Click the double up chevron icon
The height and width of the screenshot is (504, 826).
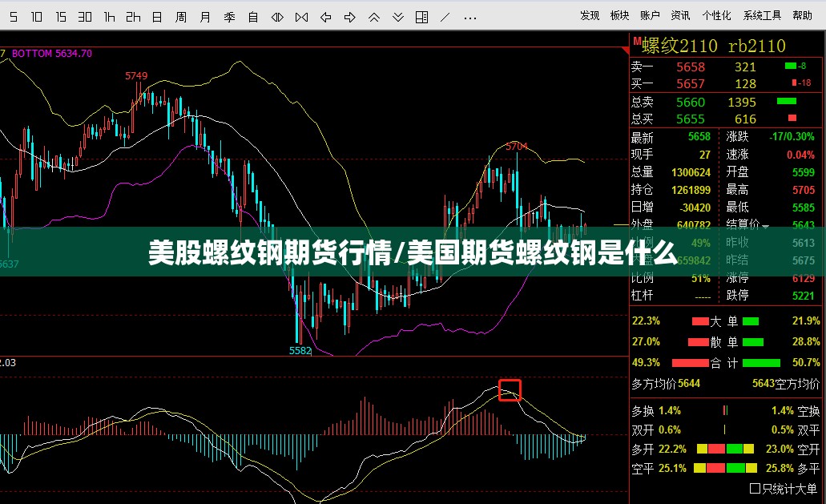[x=374, y=18]
